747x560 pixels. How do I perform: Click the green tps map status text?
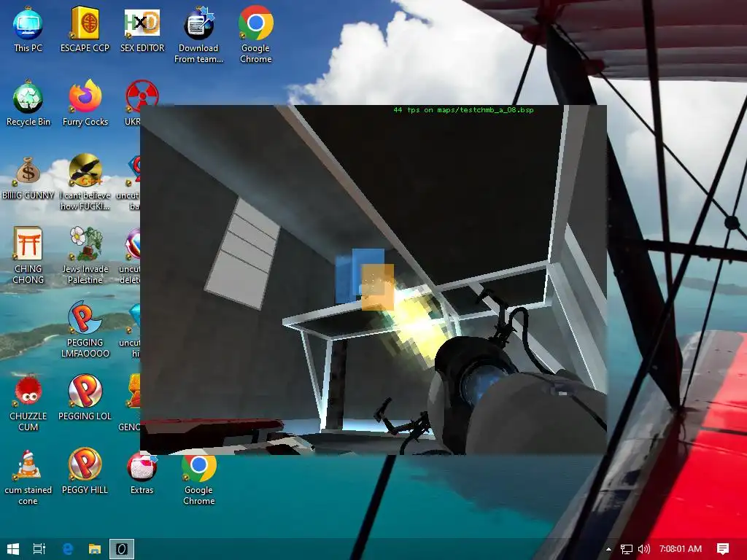pos(463,110)
